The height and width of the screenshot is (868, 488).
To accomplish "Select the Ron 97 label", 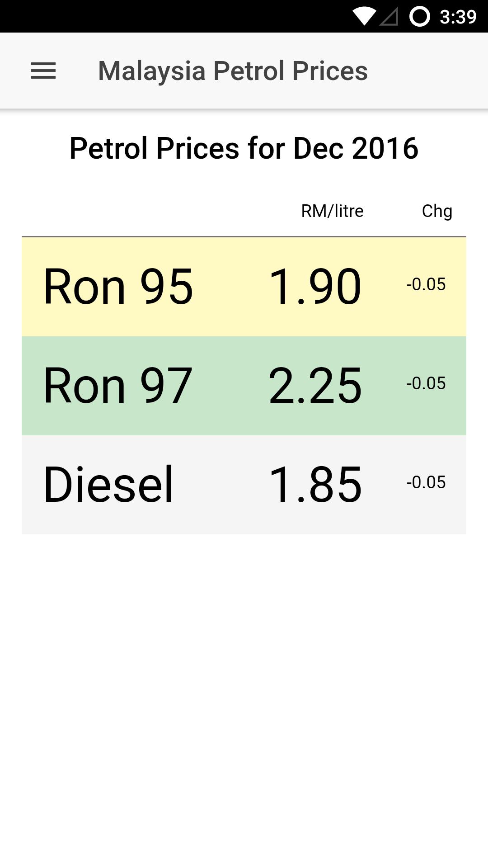I will 118,386.
